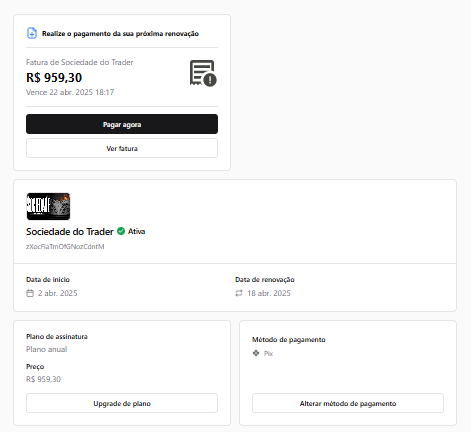Click the 18 abr. 2025 renewal date
This screenshot has width=471, height=432.
[x=269, y=293]
